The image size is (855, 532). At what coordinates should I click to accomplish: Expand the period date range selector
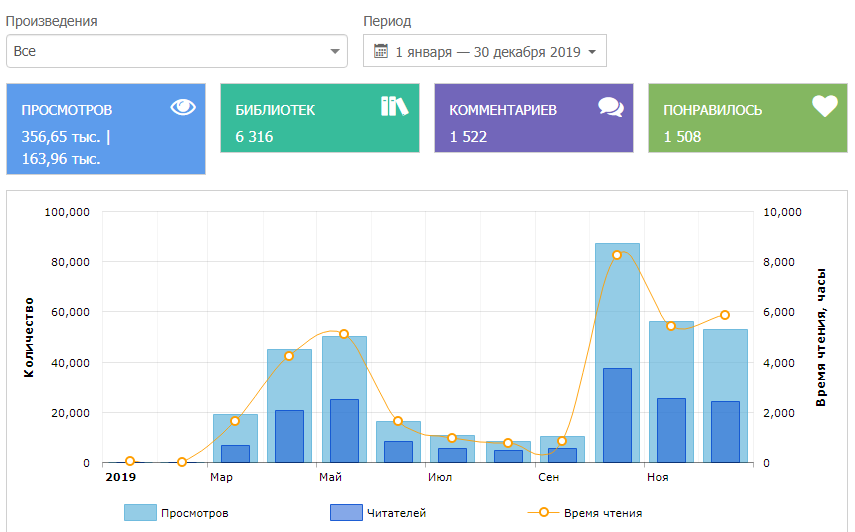[484, 51]
